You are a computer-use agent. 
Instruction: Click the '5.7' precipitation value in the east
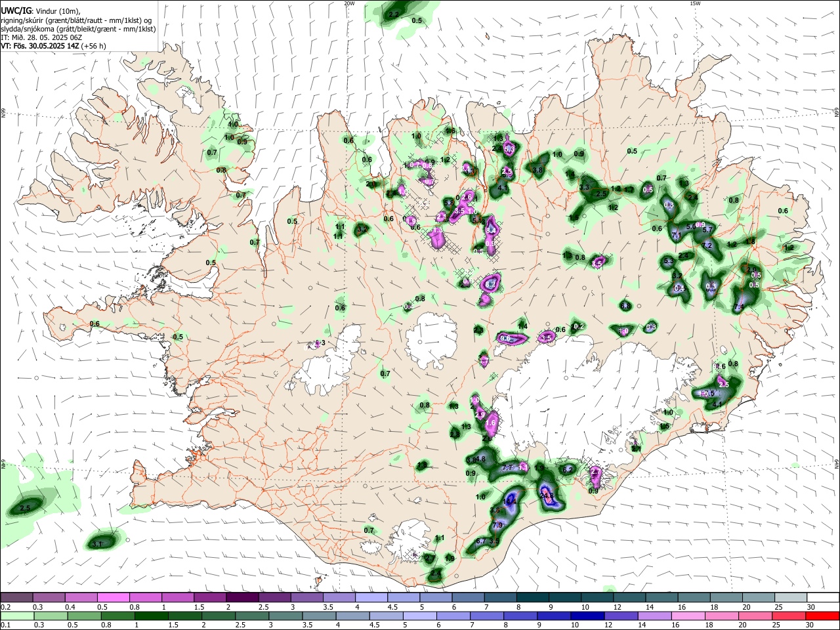[707, 229]
